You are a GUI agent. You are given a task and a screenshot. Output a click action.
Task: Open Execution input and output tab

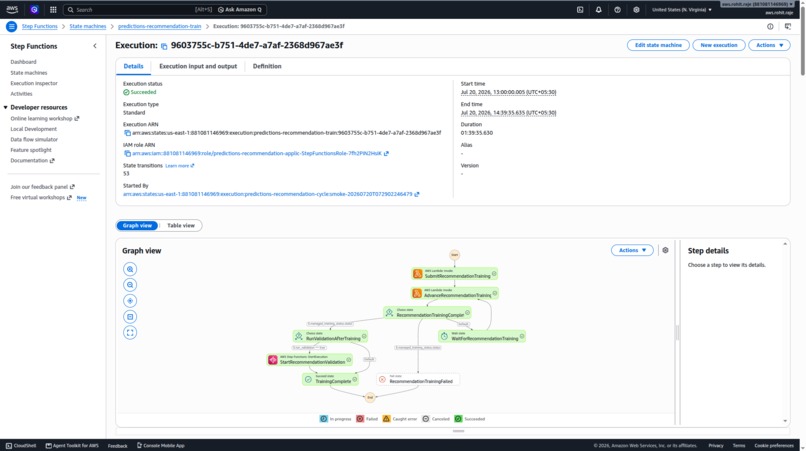pos(198,66)
